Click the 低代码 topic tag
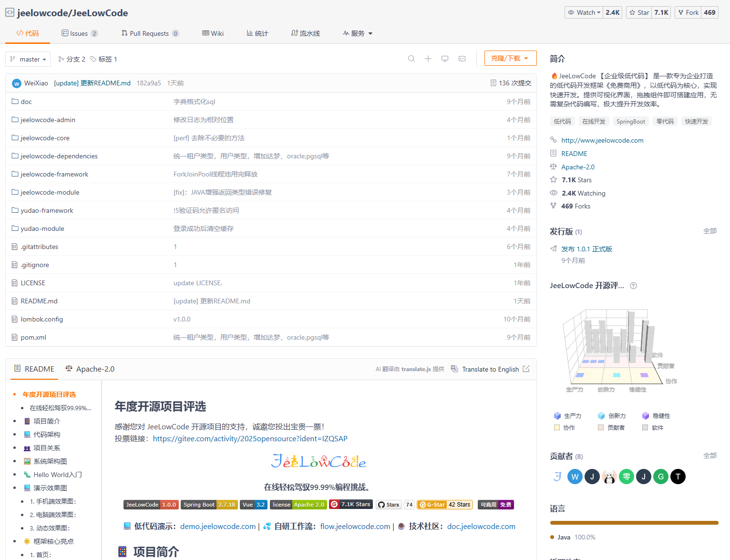 562,122
